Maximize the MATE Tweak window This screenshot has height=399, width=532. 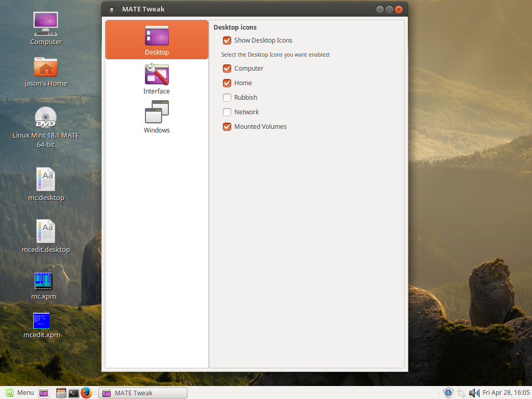(x=390, y=9)
